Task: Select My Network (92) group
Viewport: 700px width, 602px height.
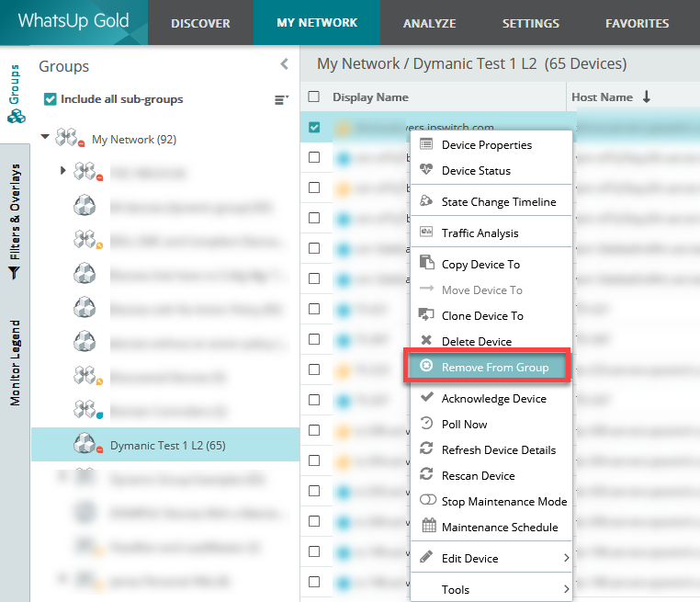Action: (134, 140)
